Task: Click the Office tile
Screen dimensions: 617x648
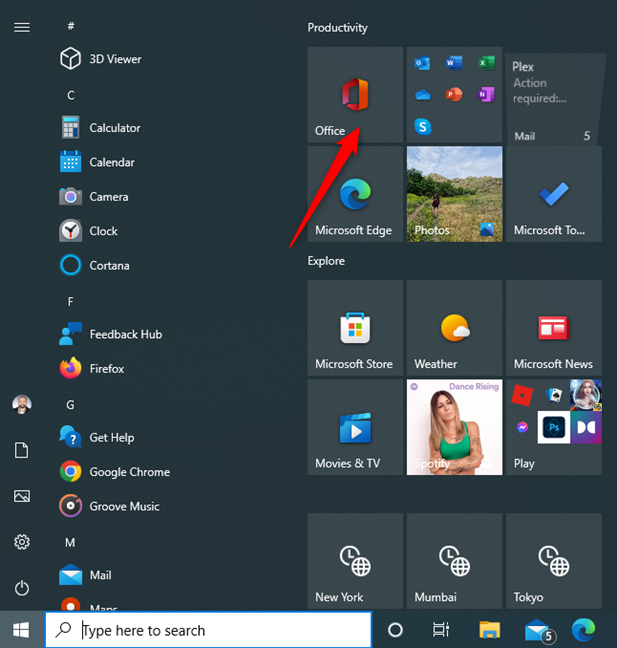Action: pyautogui.click(x=355, y=95)
